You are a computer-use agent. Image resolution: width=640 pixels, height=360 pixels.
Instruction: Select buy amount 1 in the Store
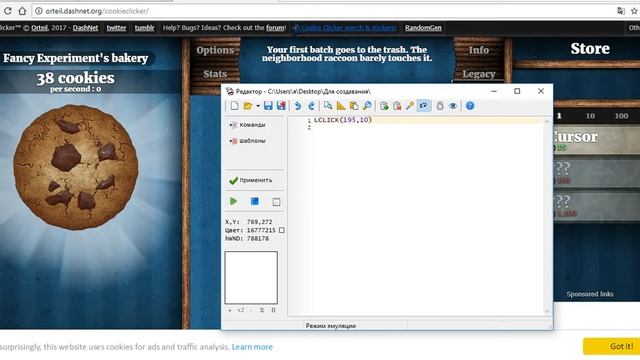point(559,116)
